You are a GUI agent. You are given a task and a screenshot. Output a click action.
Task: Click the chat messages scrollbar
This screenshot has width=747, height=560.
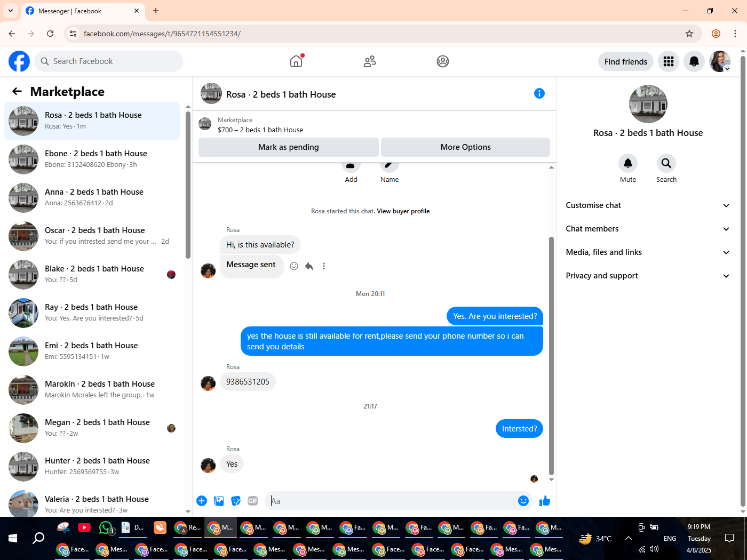click(x=551, y=356)
